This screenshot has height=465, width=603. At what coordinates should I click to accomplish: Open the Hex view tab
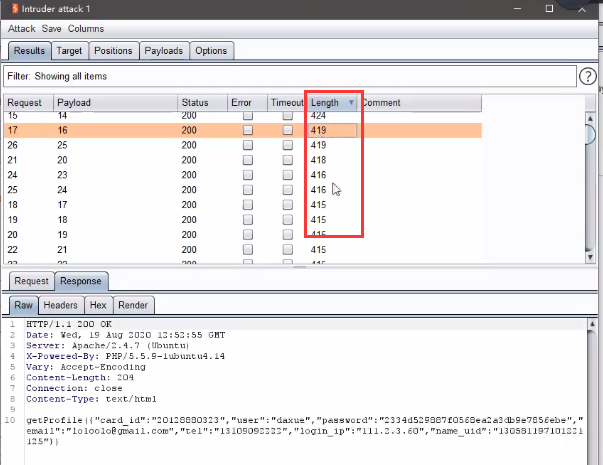(x=98, y=305)
